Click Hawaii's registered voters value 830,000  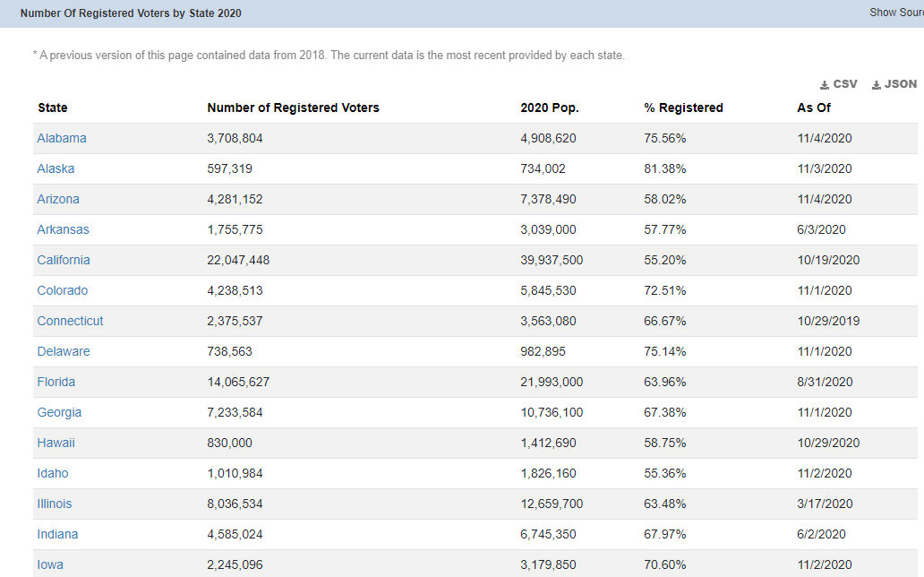[x=230, y=444]
